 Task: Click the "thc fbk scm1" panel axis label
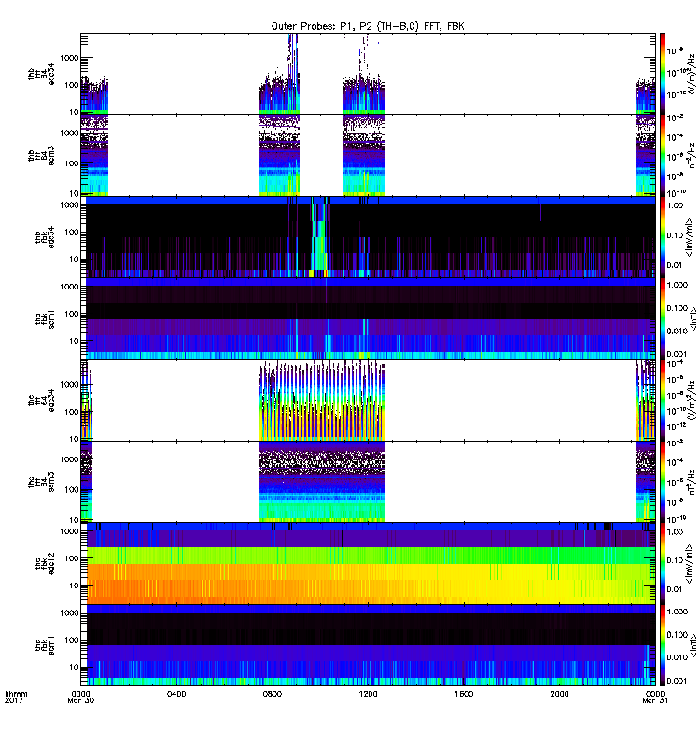point(44,645)
